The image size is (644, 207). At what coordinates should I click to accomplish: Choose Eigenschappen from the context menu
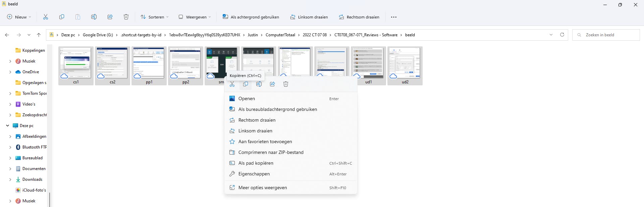point(290,174)
